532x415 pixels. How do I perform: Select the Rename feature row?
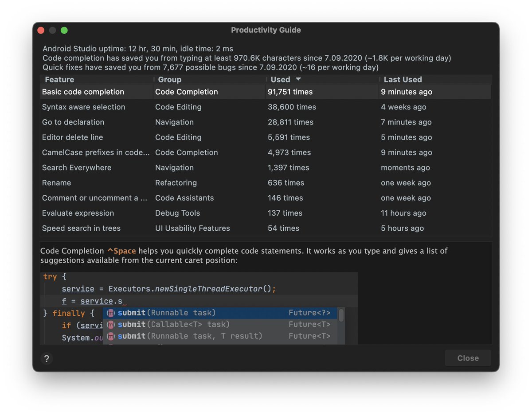tap(266, 183)
